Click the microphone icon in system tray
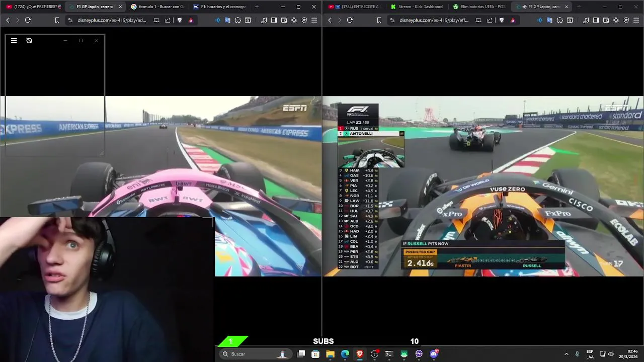 [x=577, y=354]
